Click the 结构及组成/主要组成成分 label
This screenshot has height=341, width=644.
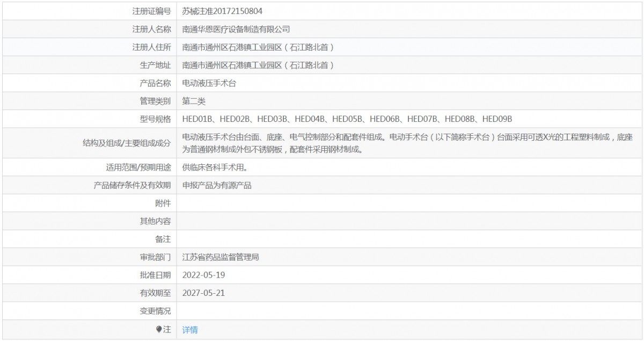127,143
